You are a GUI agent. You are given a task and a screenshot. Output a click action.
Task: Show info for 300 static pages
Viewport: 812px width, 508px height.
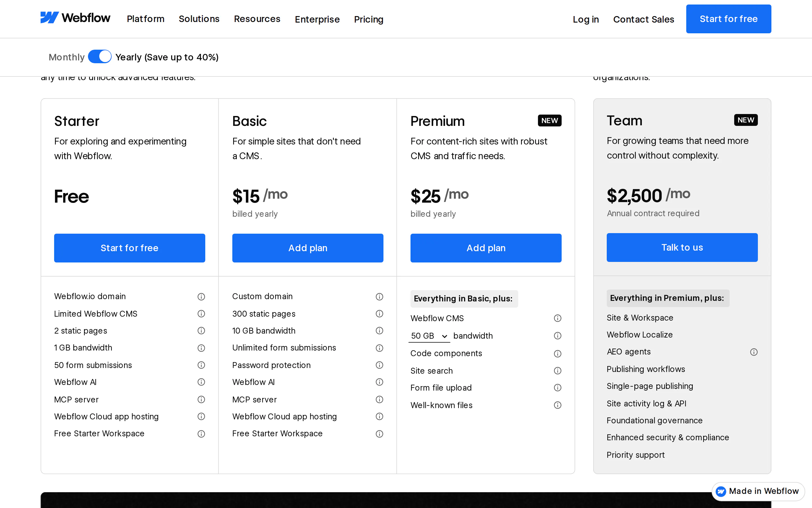tap(379, 314)
